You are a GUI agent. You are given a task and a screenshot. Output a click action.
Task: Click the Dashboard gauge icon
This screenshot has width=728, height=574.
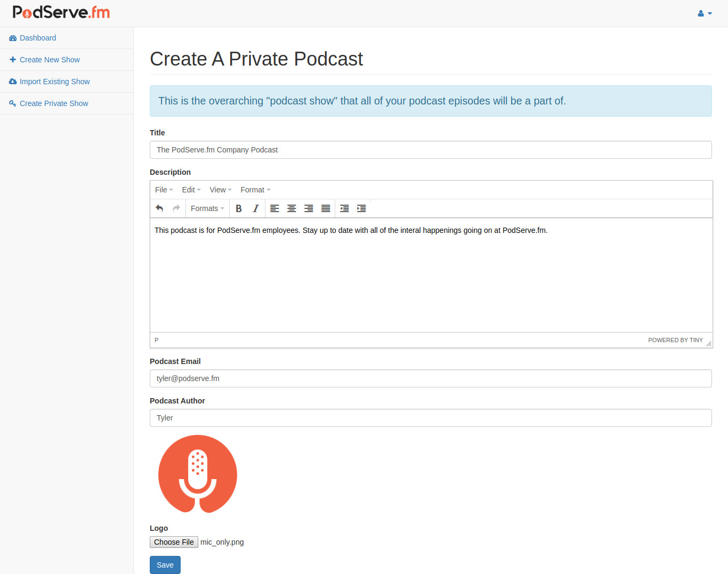click(13, 38)
